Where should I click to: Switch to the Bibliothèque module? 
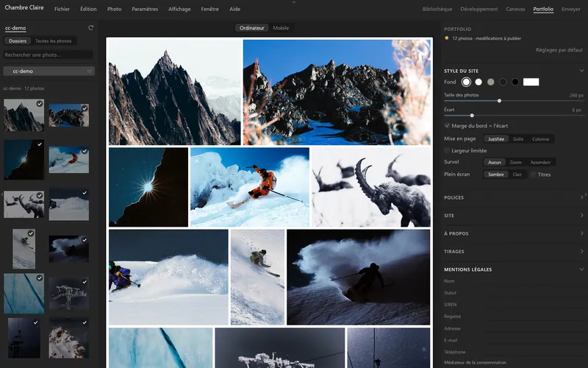pyautogui.click(x=437, y=9)
